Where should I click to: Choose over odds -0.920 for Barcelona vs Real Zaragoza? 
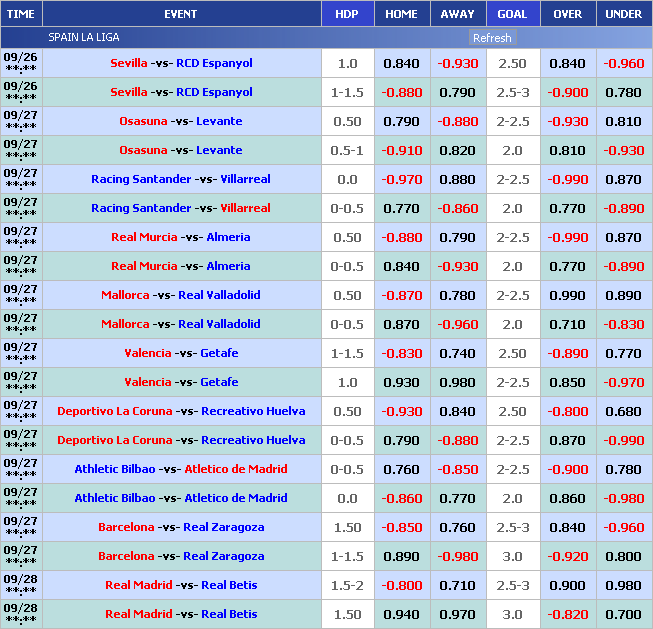[568, 556]
